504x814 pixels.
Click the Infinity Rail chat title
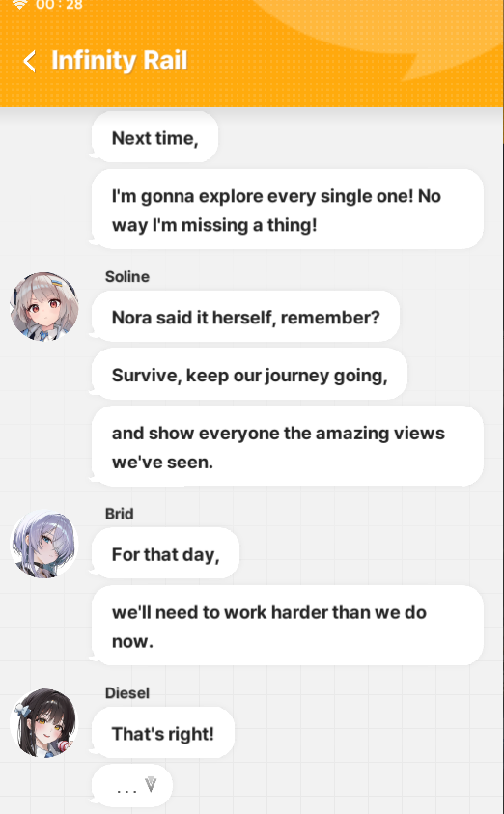point(120,60)
